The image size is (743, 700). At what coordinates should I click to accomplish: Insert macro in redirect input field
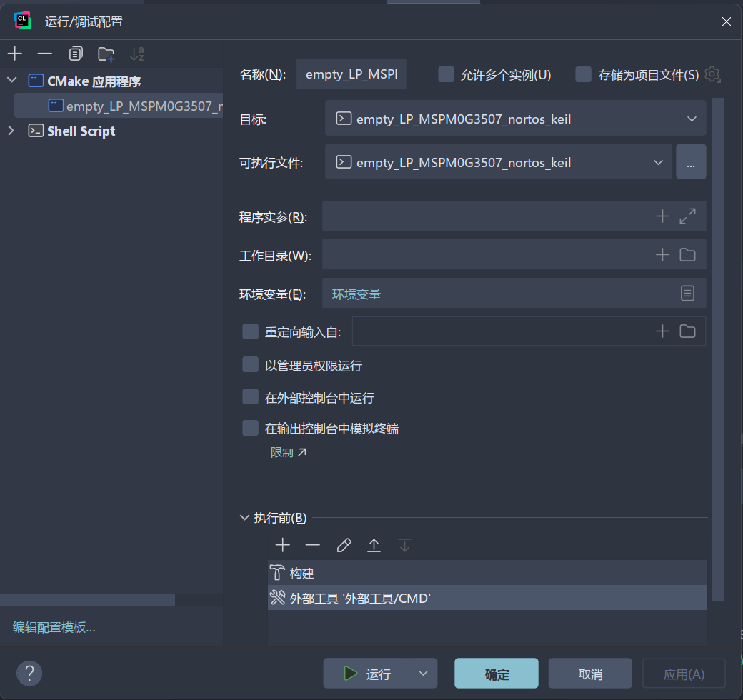[662, 331]
